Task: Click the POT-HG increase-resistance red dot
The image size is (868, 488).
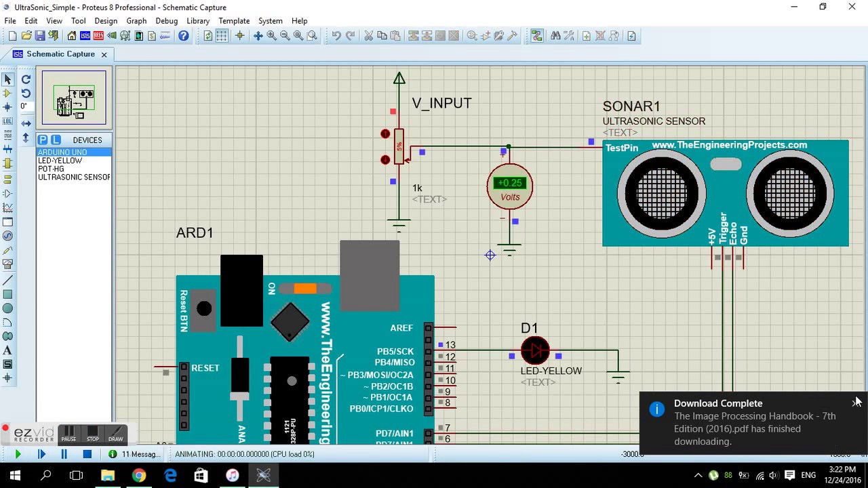Action: click(x=385, y=134)
